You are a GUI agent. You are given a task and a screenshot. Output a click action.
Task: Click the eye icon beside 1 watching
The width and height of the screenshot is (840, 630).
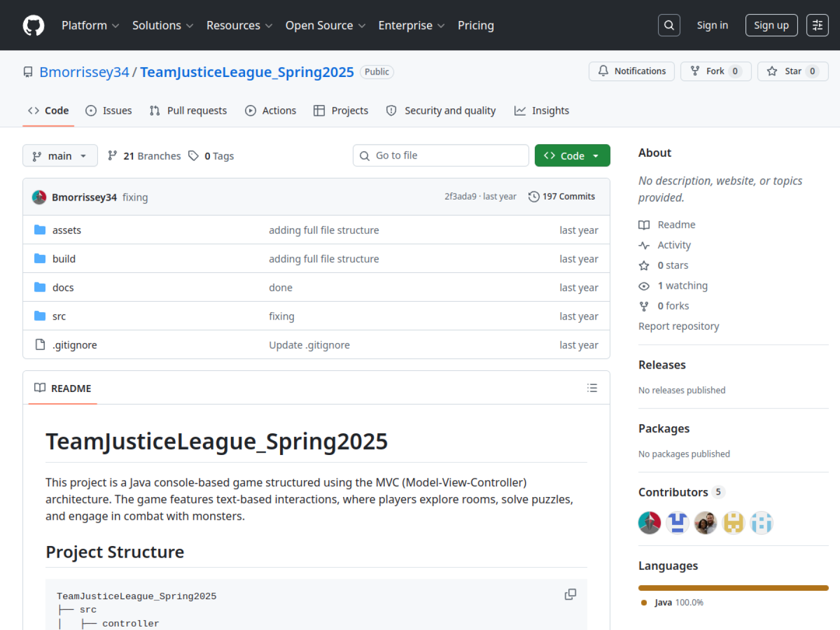(x=644, y=286)
